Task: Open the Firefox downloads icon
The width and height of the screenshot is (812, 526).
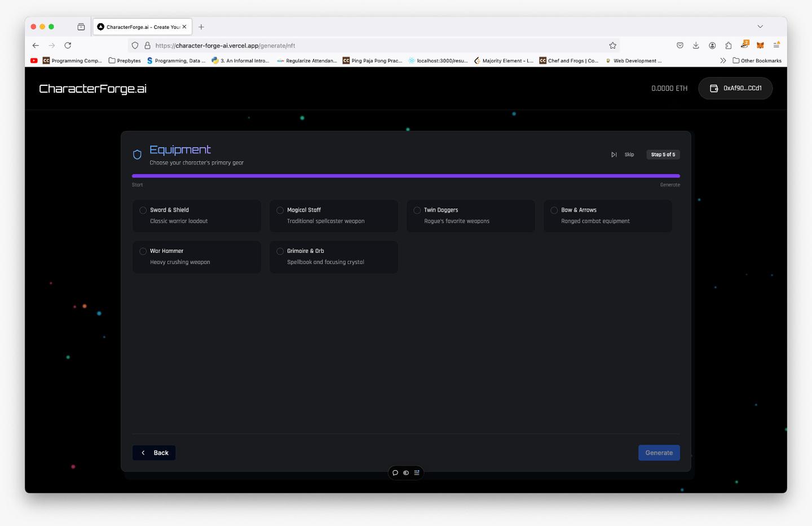Action: (x=696, y=45)
